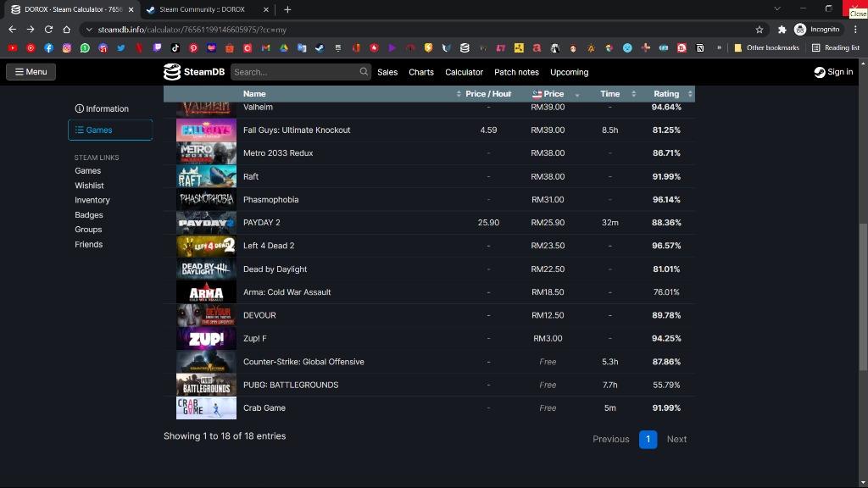Open Chrome three-dot menu
The image size is (868, 488).
tap(855, 30)
